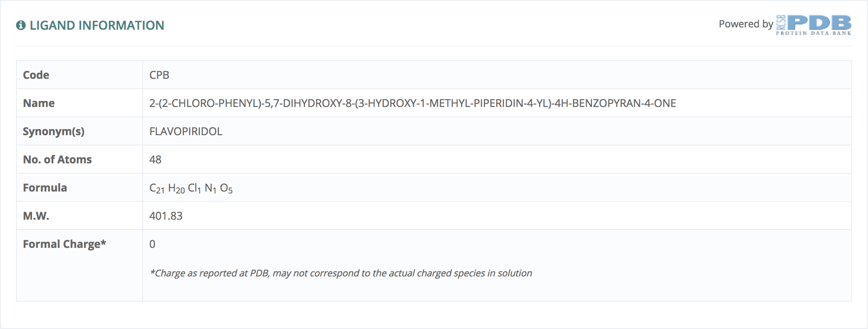
Task: Click the italic charge footnote text
Action: coord(341,273)
